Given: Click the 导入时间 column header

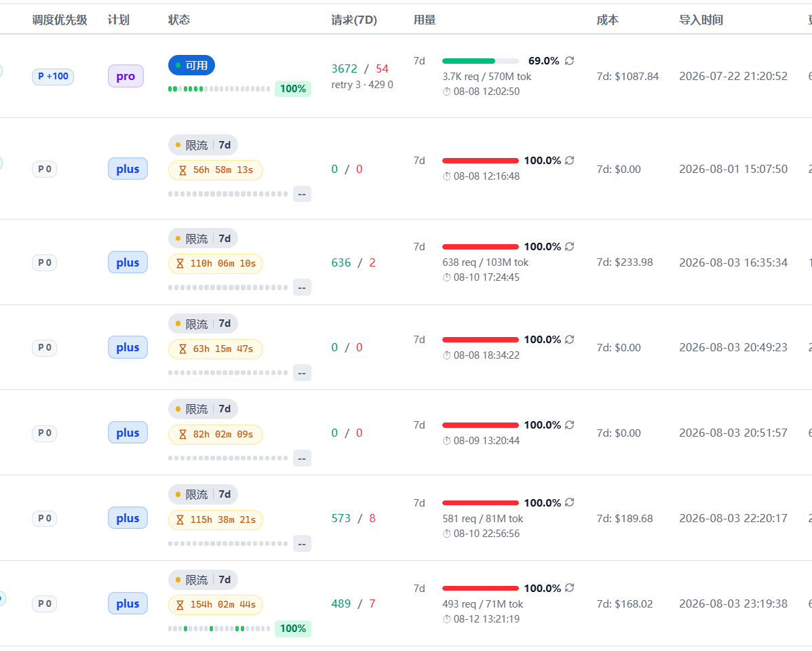Looking at the screenshot, I should [701, 20].
